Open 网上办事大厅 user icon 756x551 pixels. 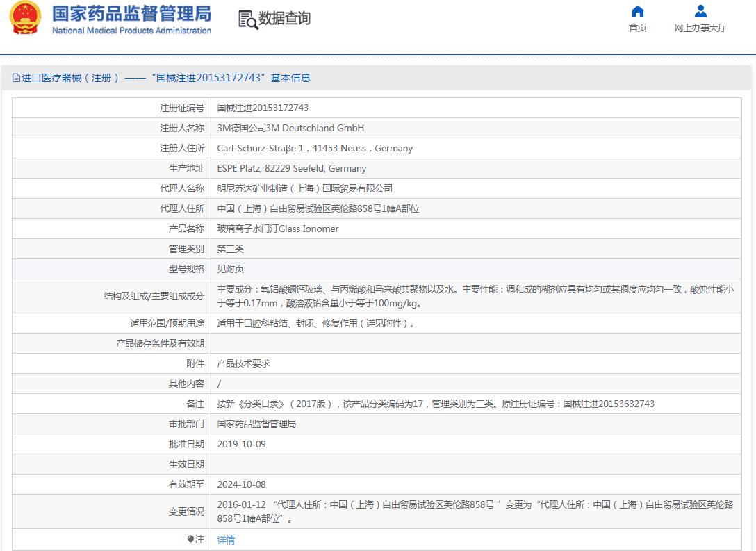700,11
